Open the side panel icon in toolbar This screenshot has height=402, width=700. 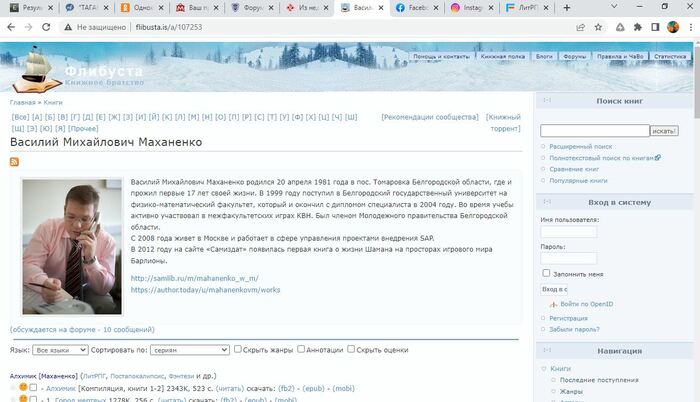655,27
